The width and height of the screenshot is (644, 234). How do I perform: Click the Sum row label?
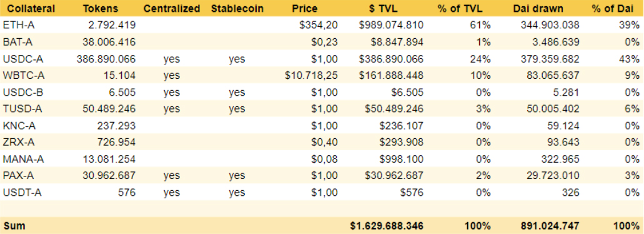14,226
